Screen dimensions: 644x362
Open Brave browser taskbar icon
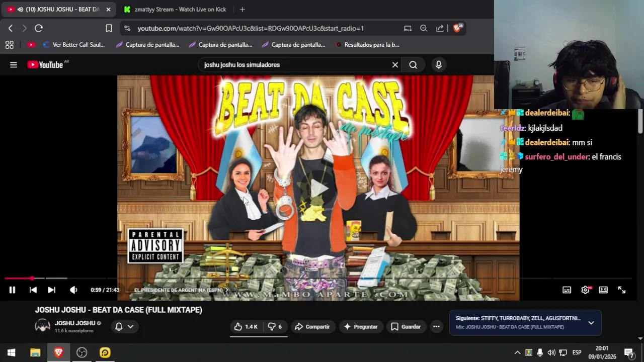pos(58,352)
